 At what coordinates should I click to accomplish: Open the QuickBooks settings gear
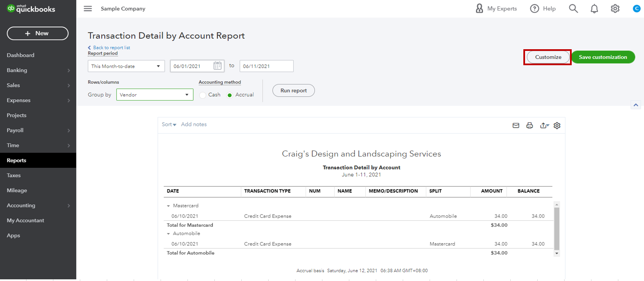point(615,8)
